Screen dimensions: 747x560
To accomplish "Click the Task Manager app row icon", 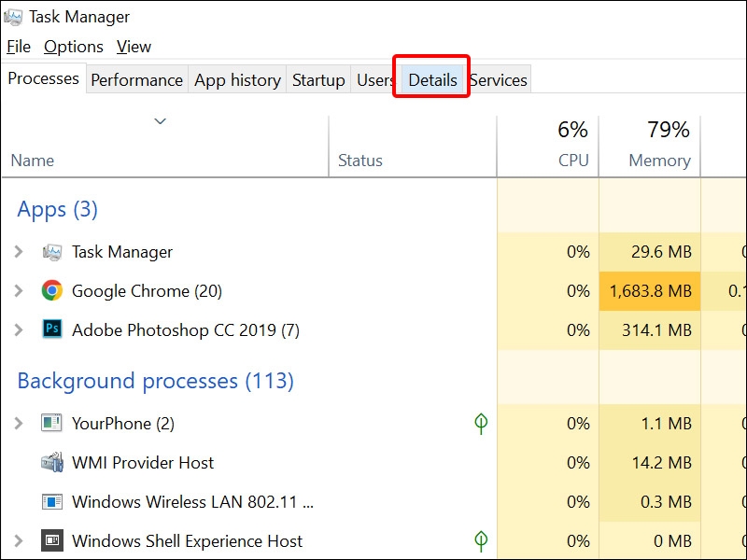I will [52, 252].
